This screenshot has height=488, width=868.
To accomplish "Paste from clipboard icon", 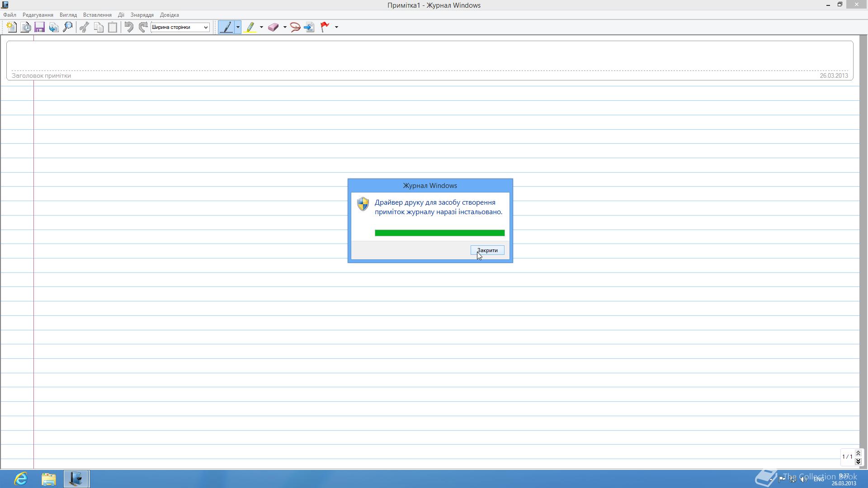I will pos(113,27).
